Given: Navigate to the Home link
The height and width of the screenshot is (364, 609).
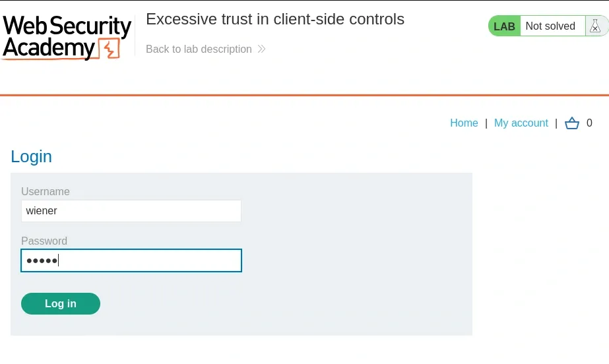Looking at the screenshot, I should pyautogui.click(x=464, y=123).
